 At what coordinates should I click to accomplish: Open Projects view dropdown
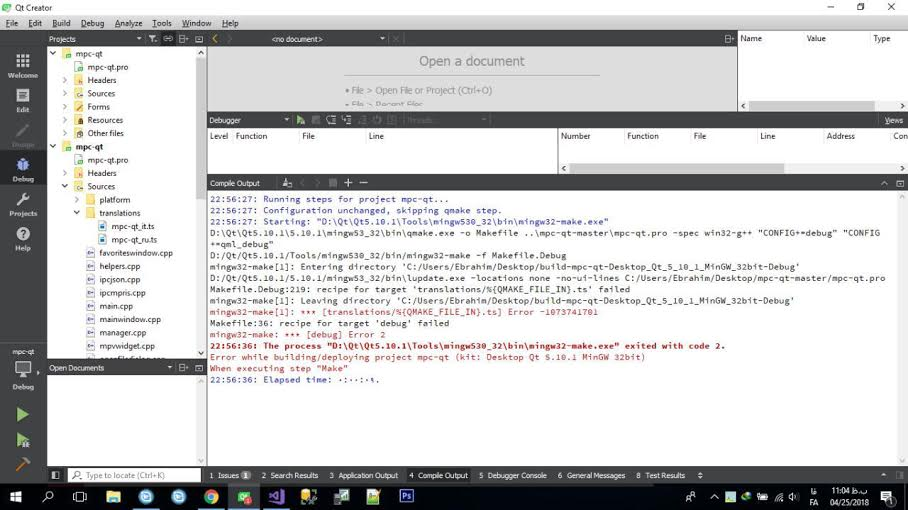coord(96,39)
